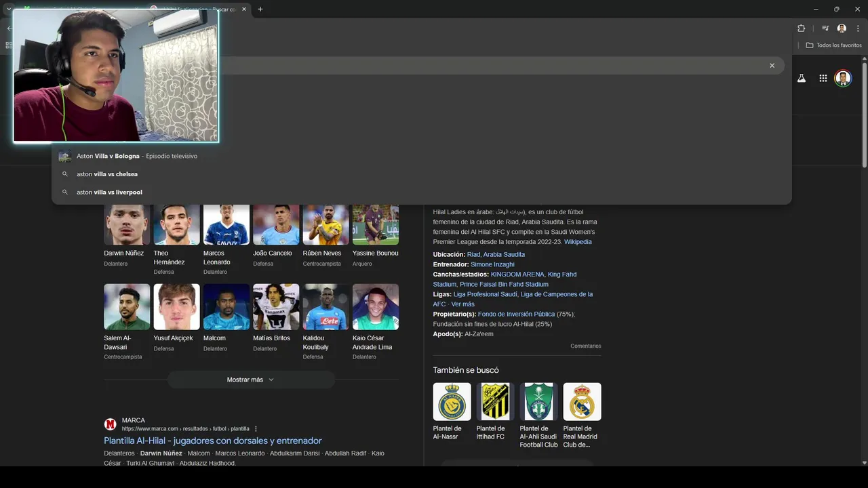Viewport: 868px width, 488px height.
Task: Open the Google Search Labs flask icon
Action: pyautogui.click(x=802, y=78)
